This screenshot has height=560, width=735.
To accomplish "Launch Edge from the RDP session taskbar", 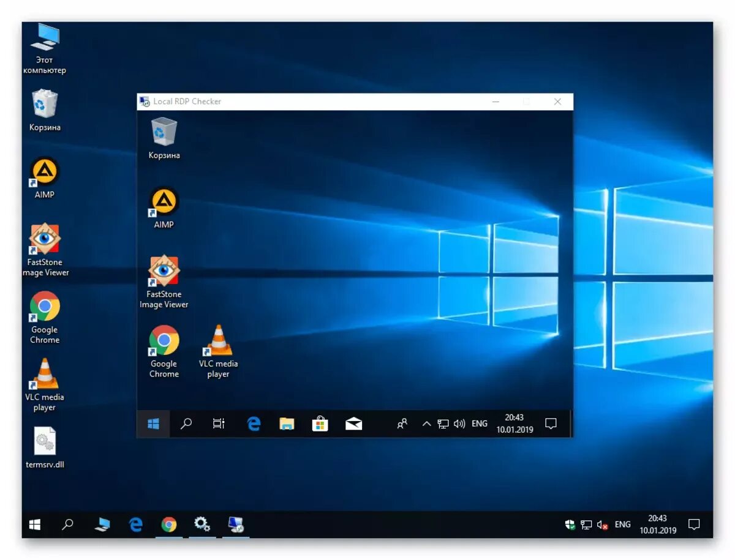I will click(254, 424).
